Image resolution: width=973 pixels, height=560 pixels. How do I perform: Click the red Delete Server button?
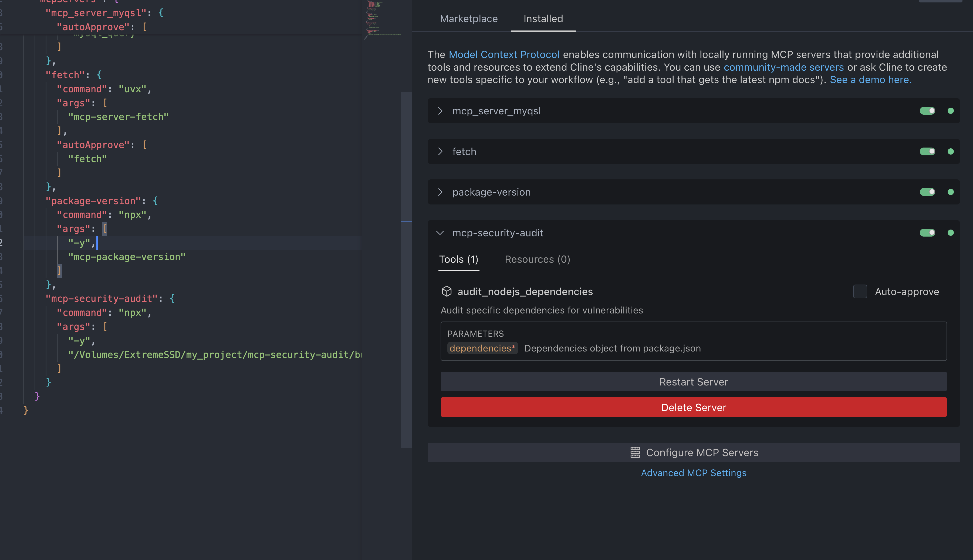[x=693, y=407]
